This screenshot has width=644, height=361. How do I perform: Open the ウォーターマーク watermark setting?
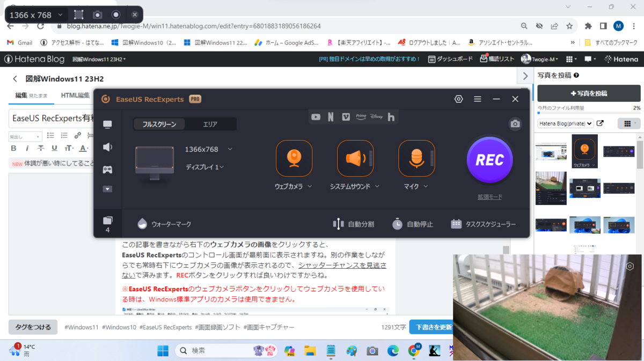click(x=164, y=224)
